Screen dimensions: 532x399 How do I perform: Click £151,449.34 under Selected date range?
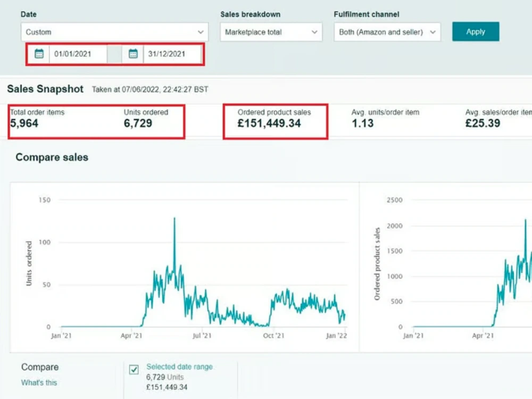coord(167,387)
